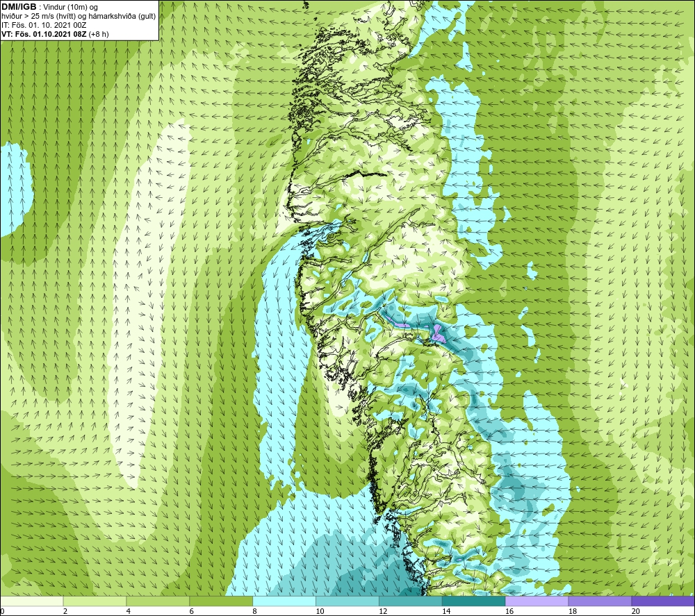Click the 16–18 m/s light purple swatch
The height and width of the screenshot is (616, 695).
click(537, 601)
